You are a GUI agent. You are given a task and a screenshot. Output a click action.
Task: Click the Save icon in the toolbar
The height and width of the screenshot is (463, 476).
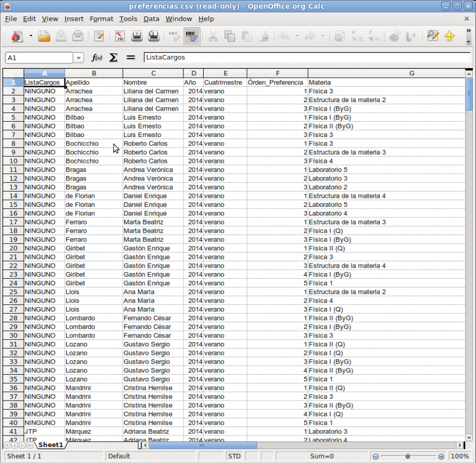click(61, 36)
